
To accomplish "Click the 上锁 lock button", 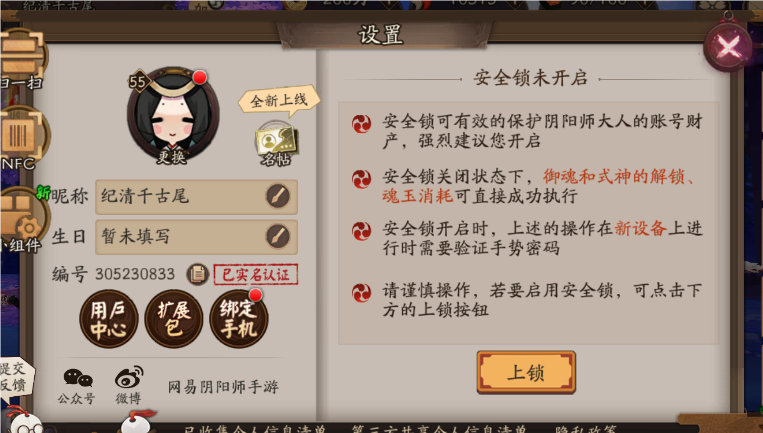I will (526, 372).
